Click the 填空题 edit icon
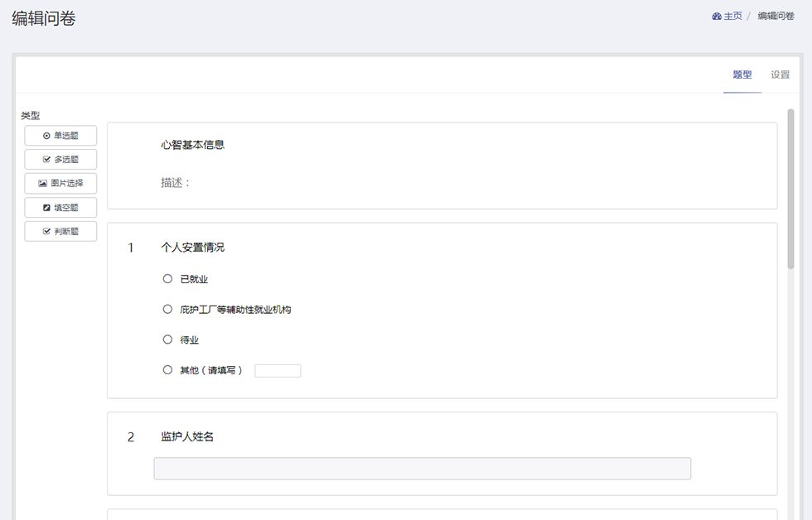 [46, 208]
